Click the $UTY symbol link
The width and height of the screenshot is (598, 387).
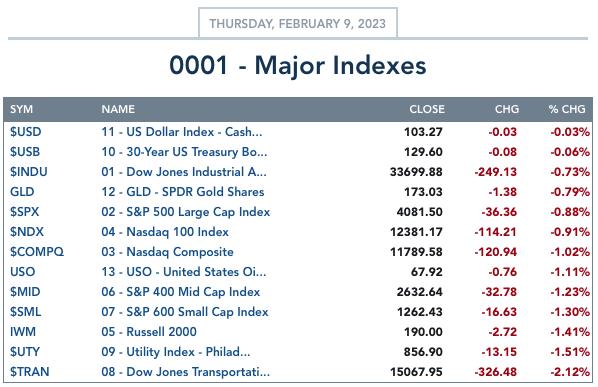(x=25, y=352)
